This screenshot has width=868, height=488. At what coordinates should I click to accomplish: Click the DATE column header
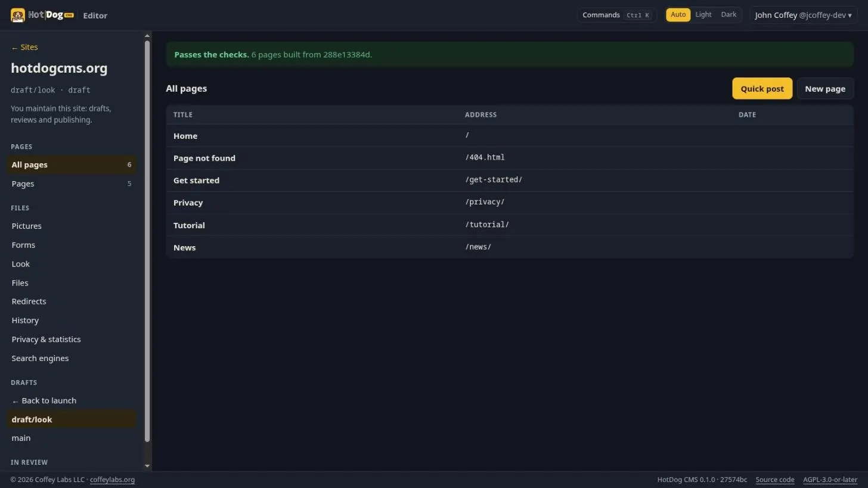[747, 115]
